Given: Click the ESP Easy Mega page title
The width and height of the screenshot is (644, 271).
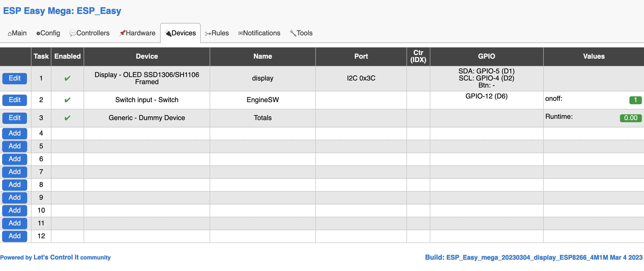Looking at the screenshot, I should [x=62, y=11].
